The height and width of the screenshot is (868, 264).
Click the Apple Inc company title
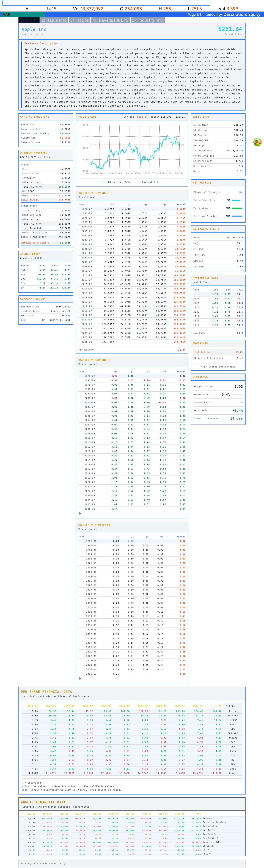(x=34, y=29)
